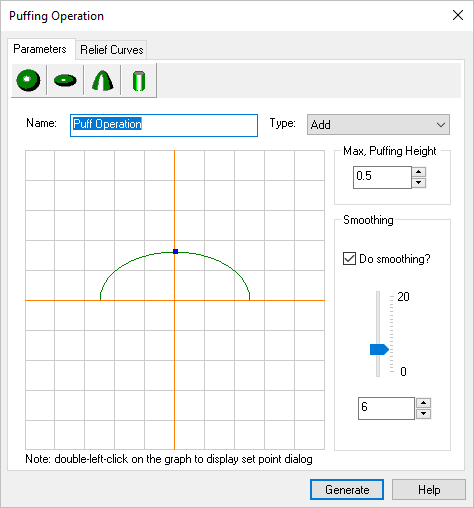
Task: Open the Type dropdown showing Add
Action: tap(378, 125)
